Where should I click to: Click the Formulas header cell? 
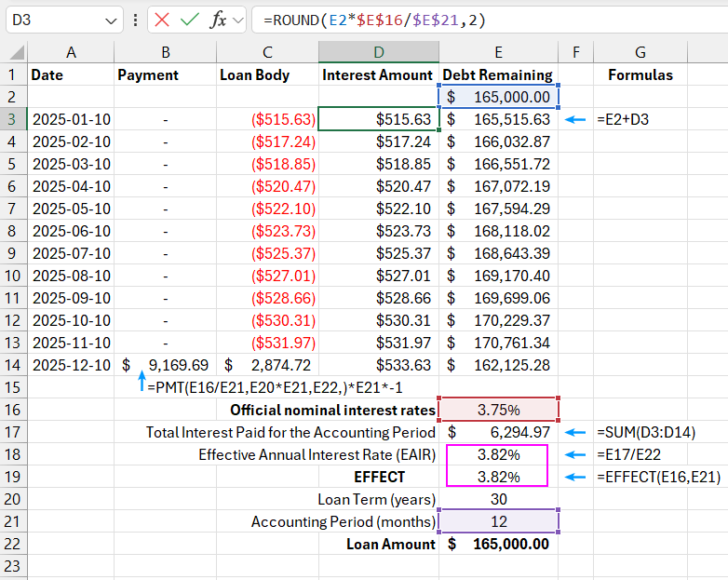pos(640,74)
